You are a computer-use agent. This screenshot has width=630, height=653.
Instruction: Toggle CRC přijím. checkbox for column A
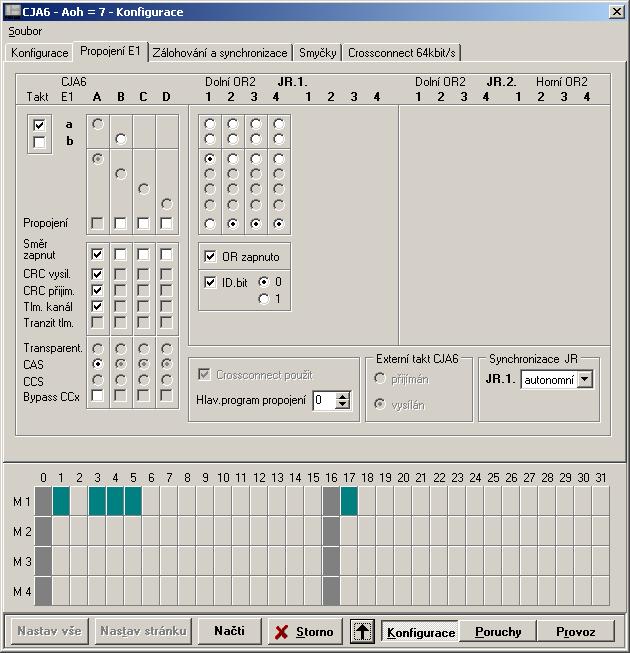97,290
